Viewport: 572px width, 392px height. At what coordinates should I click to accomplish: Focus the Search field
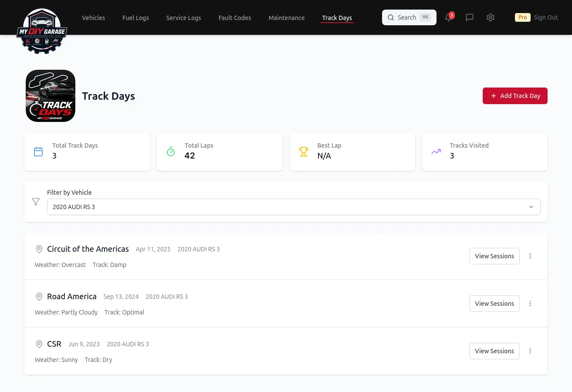tap(409, 17)
